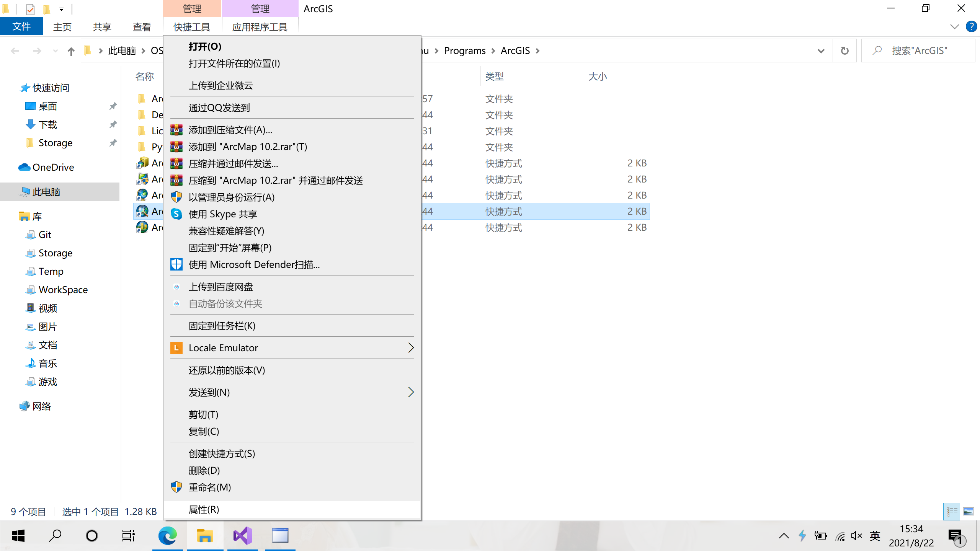The height and width of the screenshot is (551, 980).
Task: Click the Wi-Fi network tray icon
Action: click(840, 536)
